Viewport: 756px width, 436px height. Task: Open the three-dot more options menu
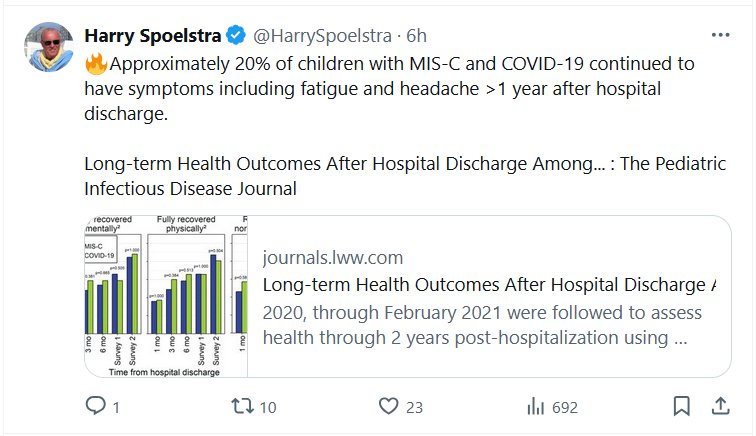tap(720, 36)
